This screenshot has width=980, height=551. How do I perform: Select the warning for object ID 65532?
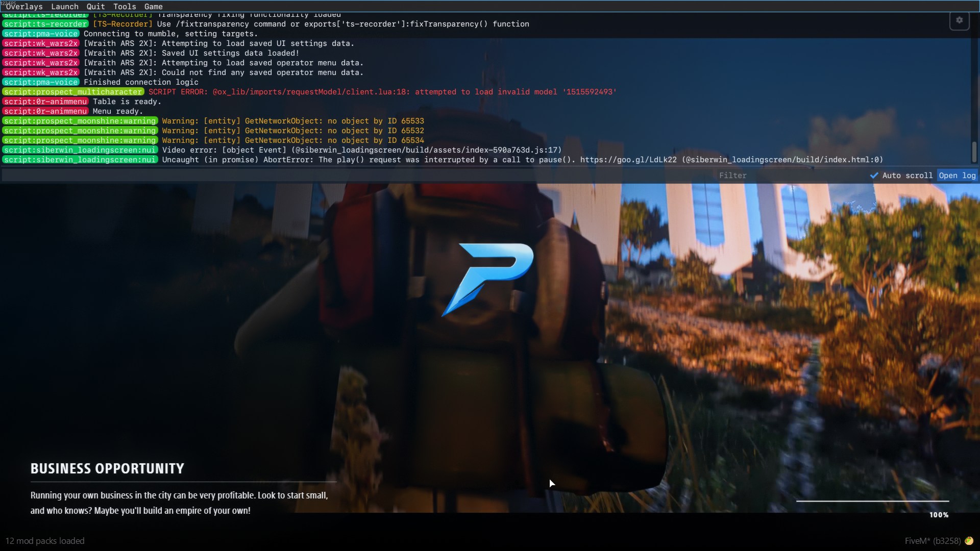click(x=293, y=131)
